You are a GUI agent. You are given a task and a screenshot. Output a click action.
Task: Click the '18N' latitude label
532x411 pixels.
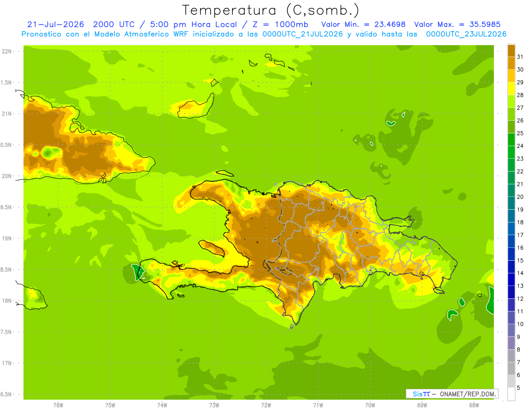pyautogui.click(x=7, y=301)
